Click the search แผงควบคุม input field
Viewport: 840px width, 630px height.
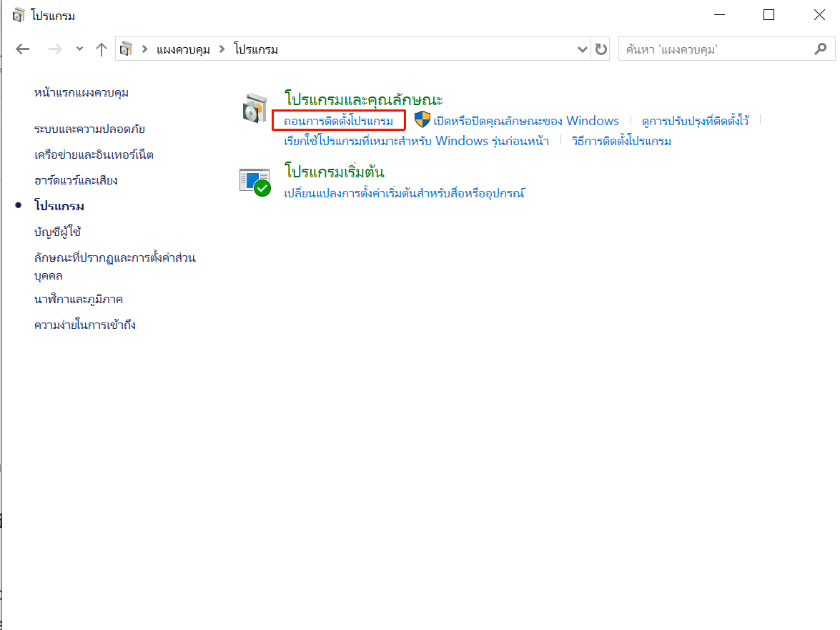pos(715,49)
